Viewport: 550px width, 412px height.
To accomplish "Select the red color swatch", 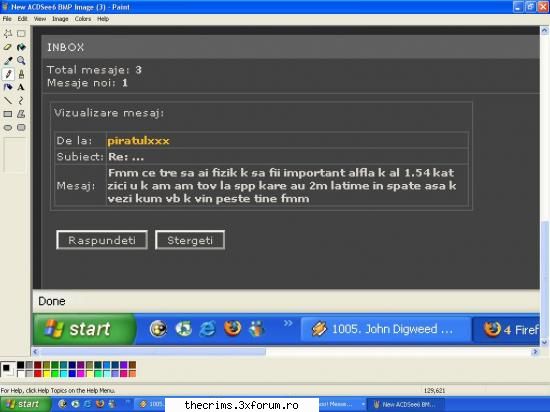I will click(x=38, y=373).
